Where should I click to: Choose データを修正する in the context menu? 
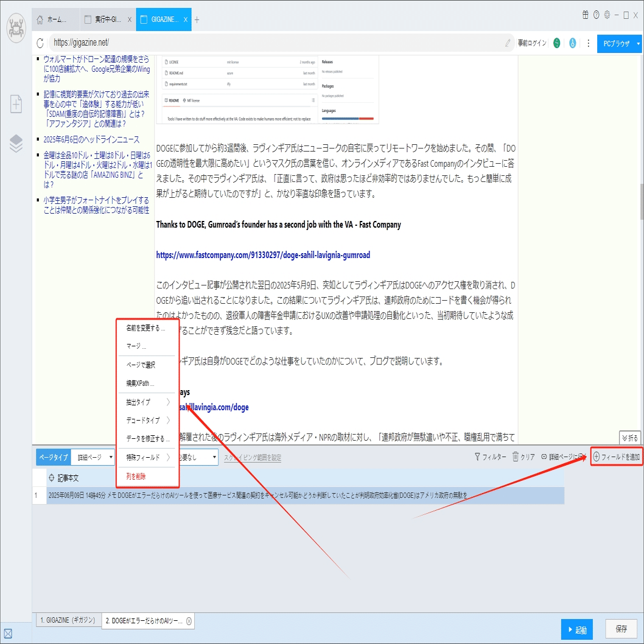click(x=147, y=439)
